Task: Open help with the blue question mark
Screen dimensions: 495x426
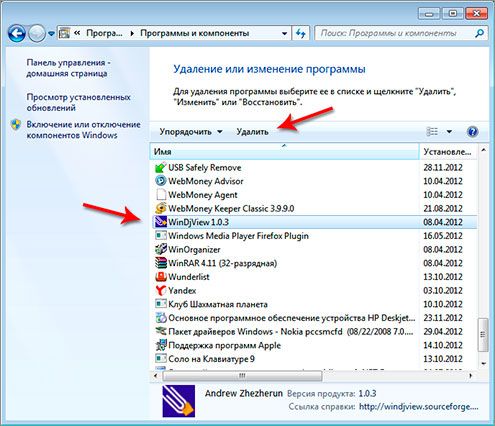Action: pyautogui.click(x=472, y=132)
